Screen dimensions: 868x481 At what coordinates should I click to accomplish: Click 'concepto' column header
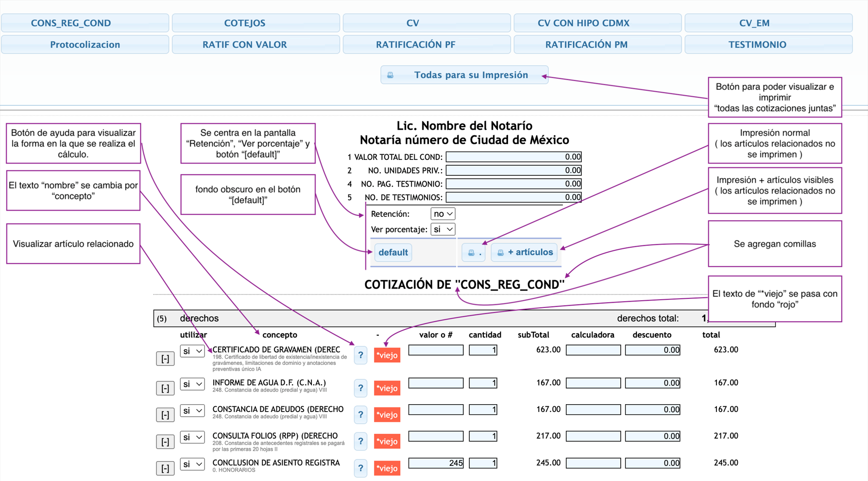pyautogui.click(x=280, y=335)
